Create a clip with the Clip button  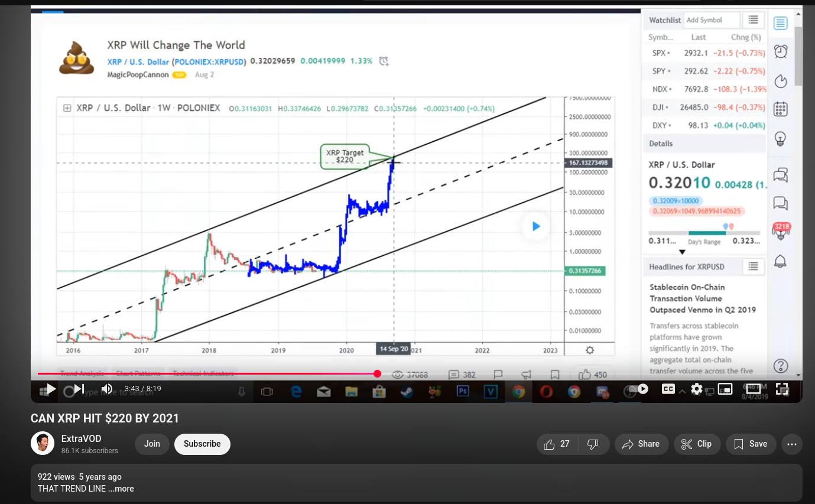(x=697, y=444)
